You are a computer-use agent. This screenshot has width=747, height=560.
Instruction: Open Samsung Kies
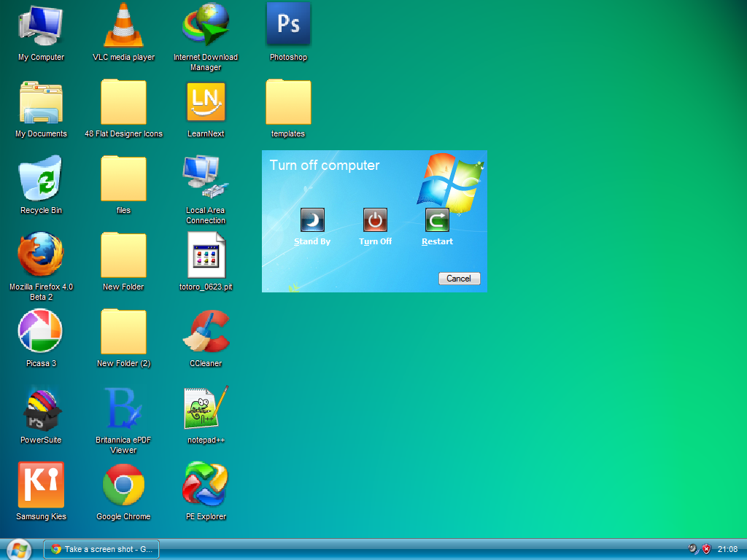41,483
